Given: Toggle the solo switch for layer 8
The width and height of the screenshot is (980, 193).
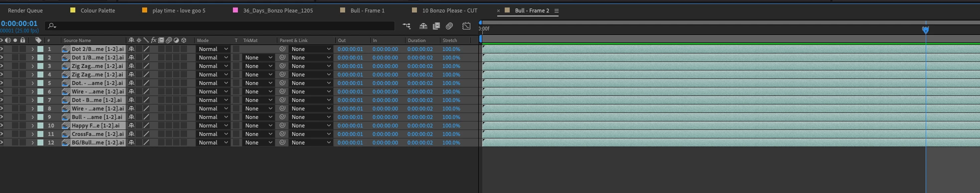Looking at the screenshot, I should pyautogui.click(x=15, y=108).
